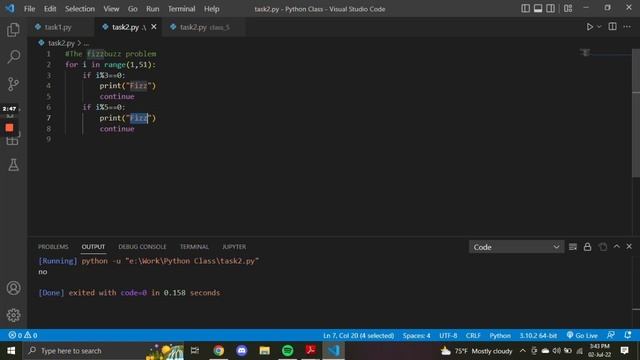Click Ln 7, Col 20 cursor position
Image resolution: width=640 pixels, height=360 pixels.
pyautogui.click(x=358, y=336)
